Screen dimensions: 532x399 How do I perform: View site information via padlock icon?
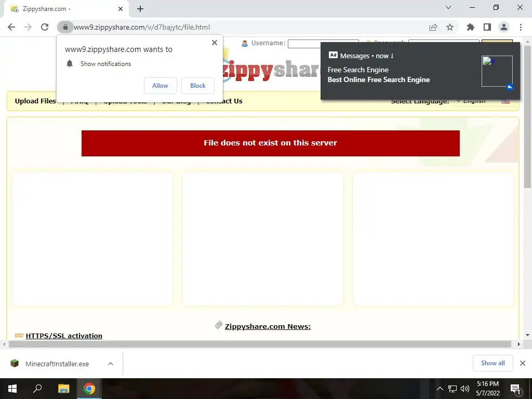[65, 27]
